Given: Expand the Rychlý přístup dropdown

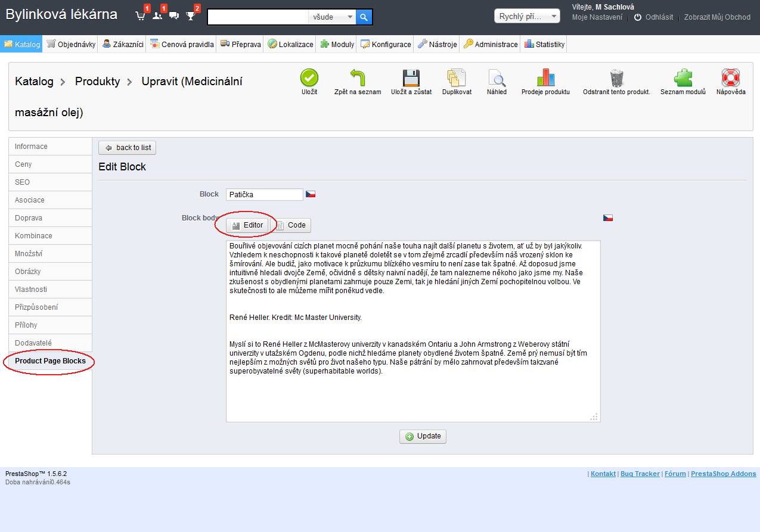Looking at the screenshot, I should click(x=527, y=16).
